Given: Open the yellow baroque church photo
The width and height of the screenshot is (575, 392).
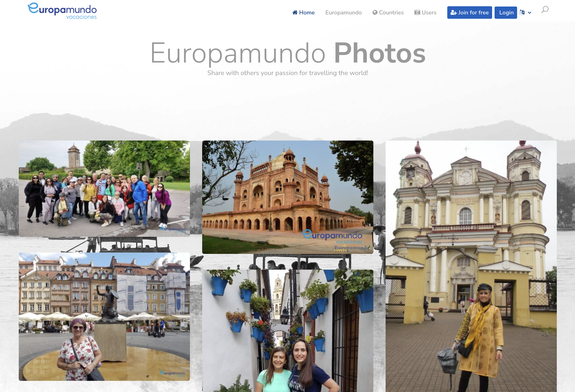Looking at the screenshot, I should 471,266.
